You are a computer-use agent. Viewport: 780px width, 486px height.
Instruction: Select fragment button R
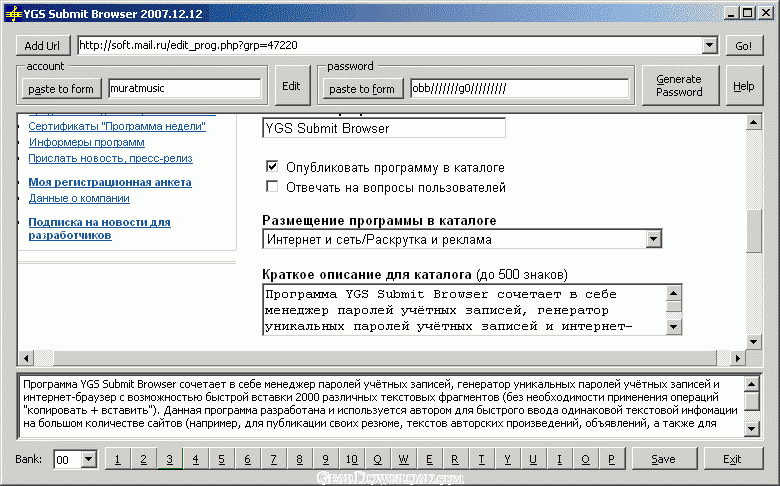pos(455,459)
